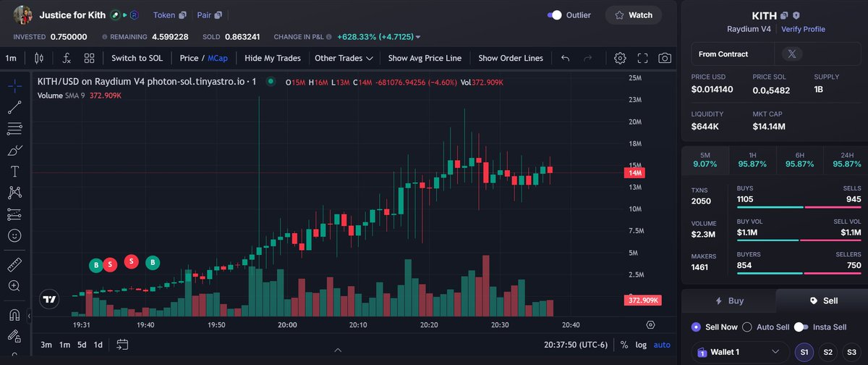Select the crosshair cursor tool

tap(14, 86)
